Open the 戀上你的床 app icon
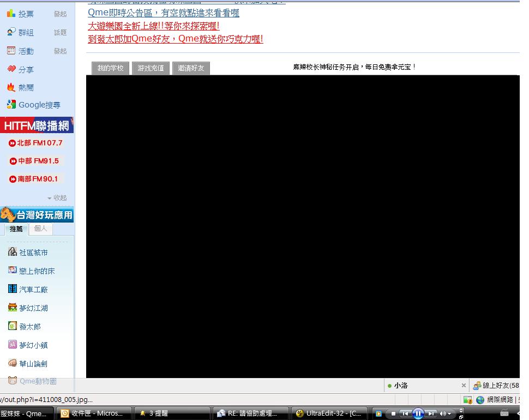The image size is (529, 420). point(13,270)
